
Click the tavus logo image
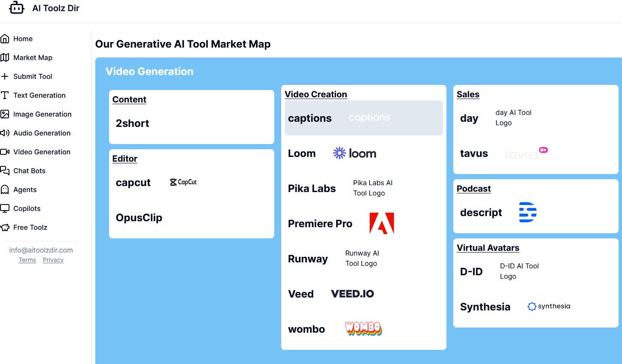click(526, 153)
